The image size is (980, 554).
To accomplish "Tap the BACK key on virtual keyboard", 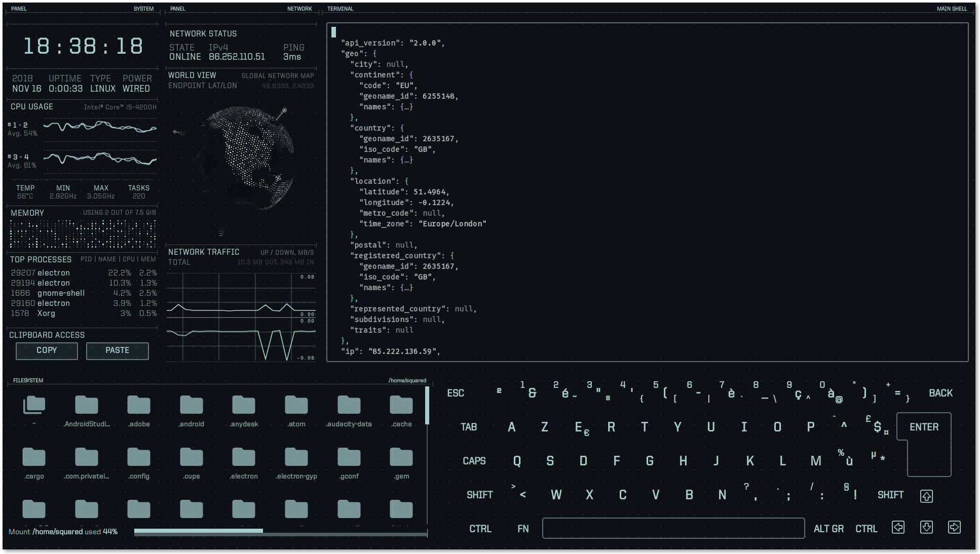I will click(940, 393).
